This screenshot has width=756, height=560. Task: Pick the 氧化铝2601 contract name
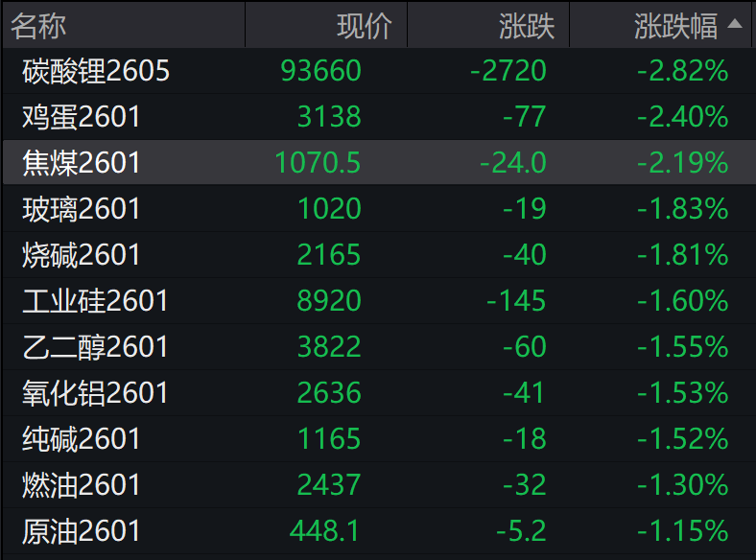click(96, 393)
